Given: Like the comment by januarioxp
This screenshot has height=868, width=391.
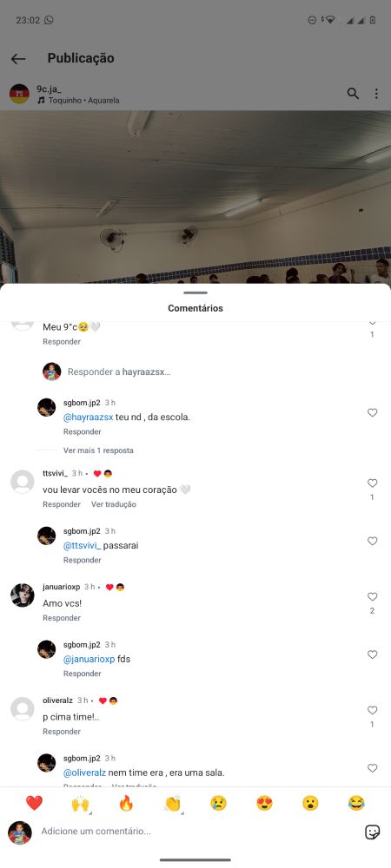Looking at the screenshot, I should 372,597.
